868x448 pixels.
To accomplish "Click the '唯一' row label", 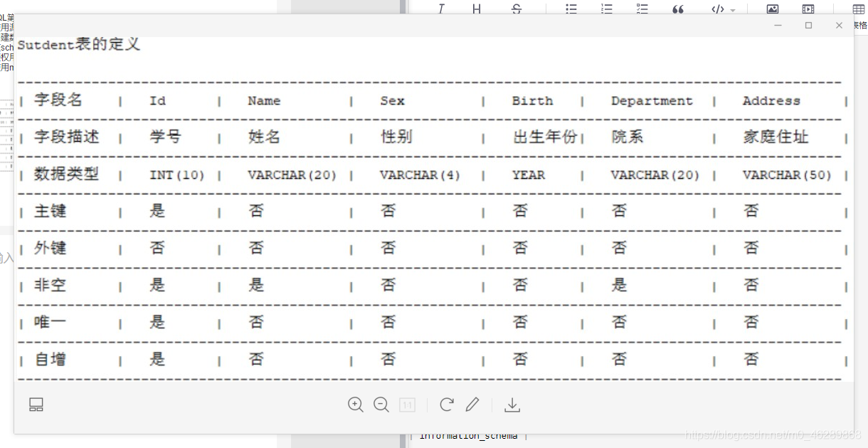I will click(x=51, y=322).
